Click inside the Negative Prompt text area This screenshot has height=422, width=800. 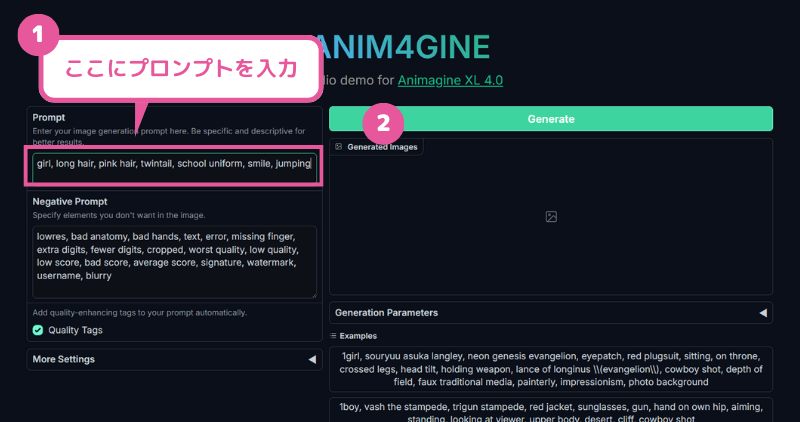tap(174, 262)
